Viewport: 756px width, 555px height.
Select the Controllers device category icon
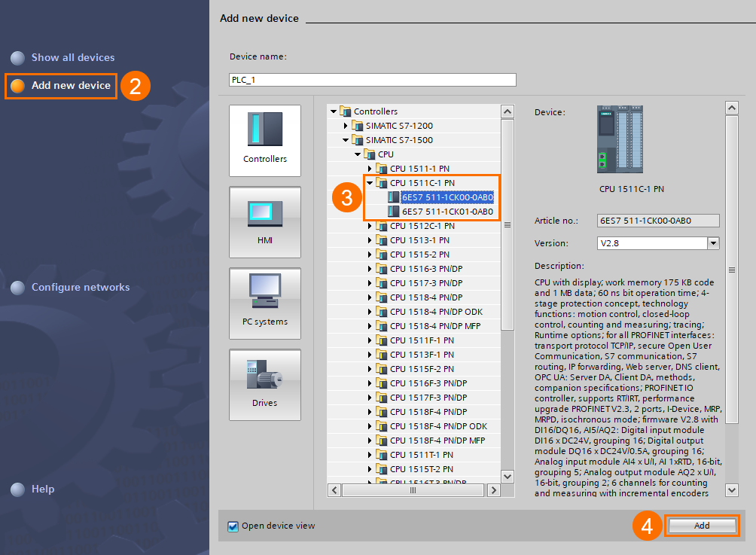click(x=265, y=140)
